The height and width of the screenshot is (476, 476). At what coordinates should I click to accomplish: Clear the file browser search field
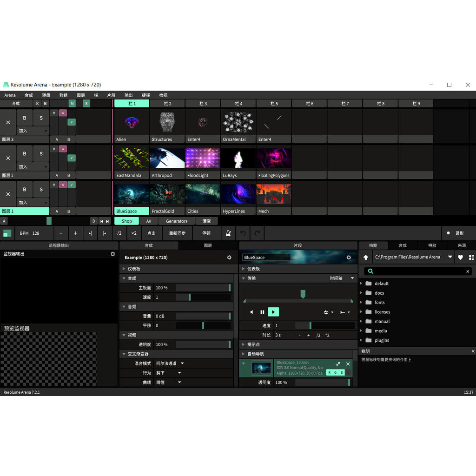click(x=468, y=271)
